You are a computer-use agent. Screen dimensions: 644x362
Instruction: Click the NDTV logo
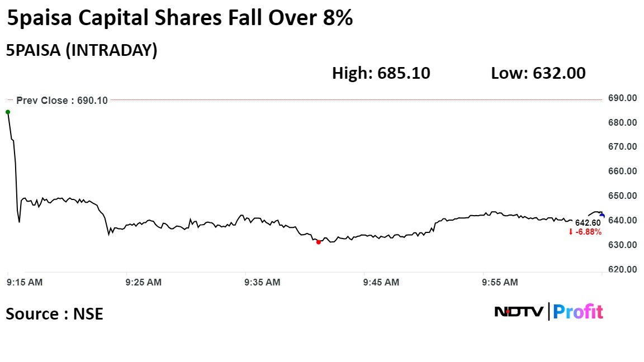(x=518, y=312)
